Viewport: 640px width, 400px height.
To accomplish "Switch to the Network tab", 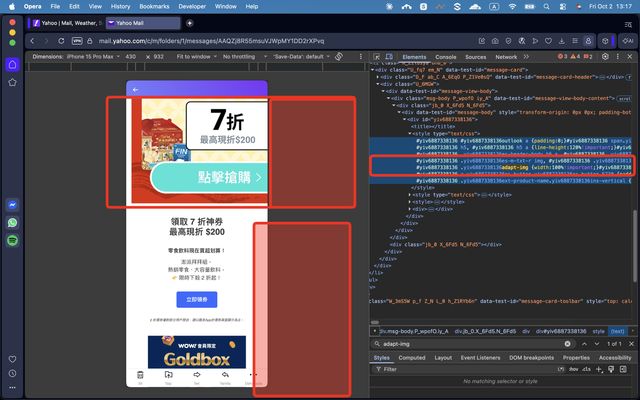I will coord(506,57).
